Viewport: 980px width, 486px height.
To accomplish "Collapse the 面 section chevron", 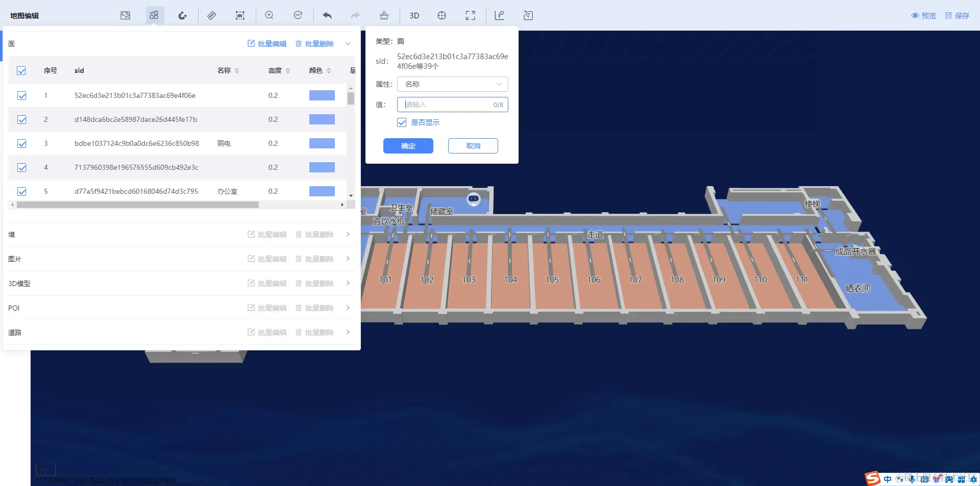I will point(348,44).
